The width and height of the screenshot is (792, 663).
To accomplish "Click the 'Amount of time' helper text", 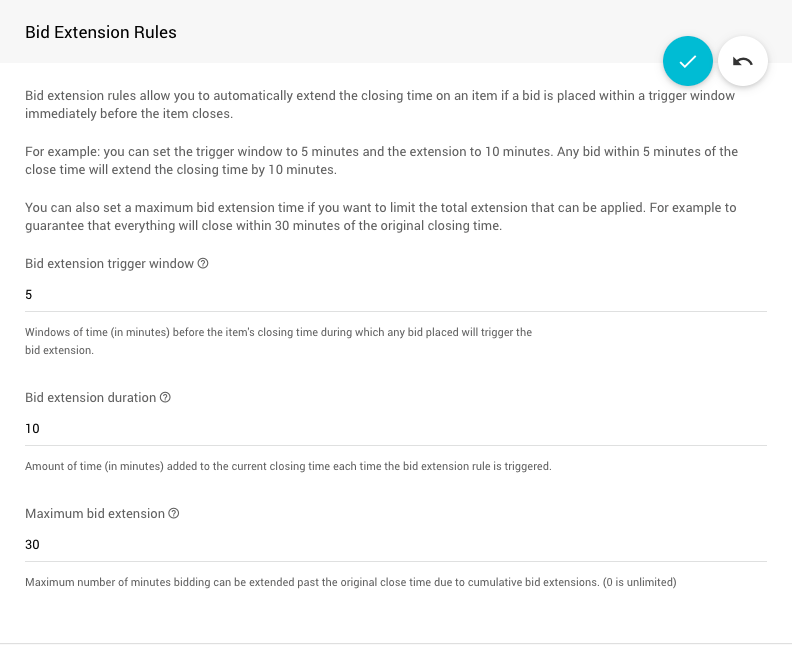I will [288, 467].
